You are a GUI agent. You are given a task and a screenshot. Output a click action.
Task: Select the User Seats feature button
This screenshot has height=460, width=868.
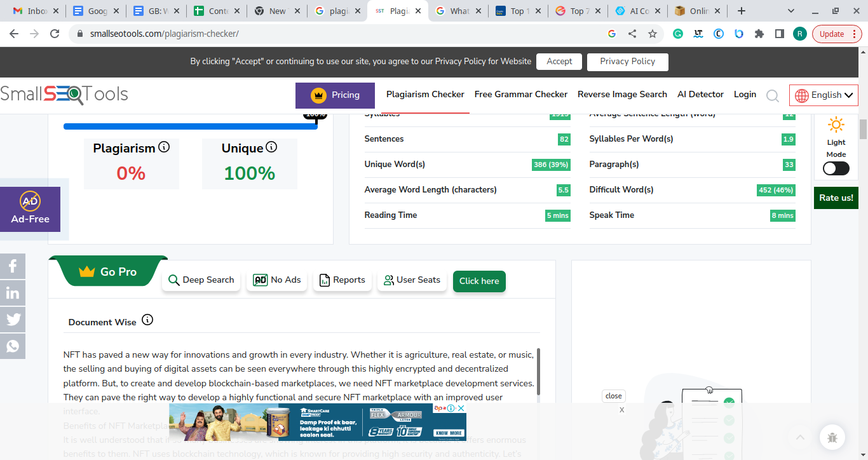click(412, 280)
